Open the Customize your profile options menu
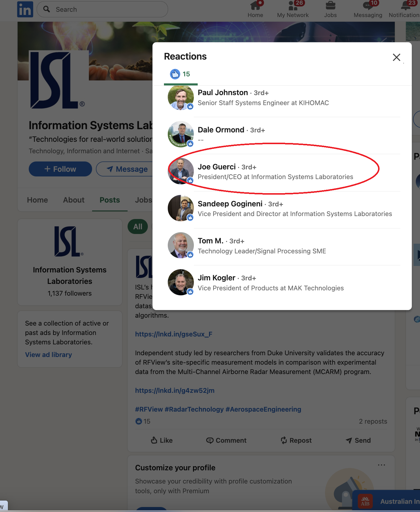420x512 pixels. tap(382, 465)
